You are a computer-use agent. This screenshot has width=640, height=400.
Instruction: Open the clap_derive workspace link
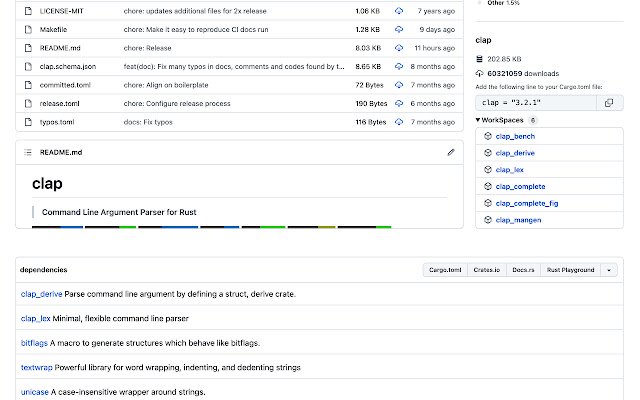[x=515, y=153]
